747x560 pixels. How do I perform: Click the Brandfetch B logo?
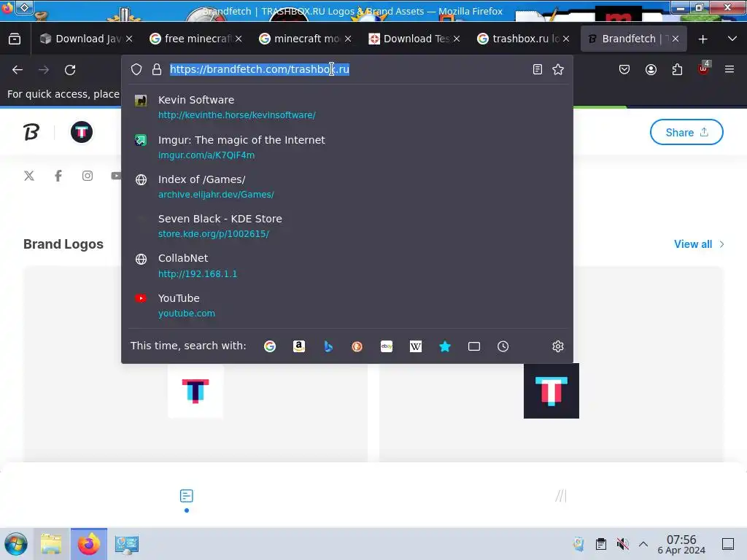click(x=31, y=132)
